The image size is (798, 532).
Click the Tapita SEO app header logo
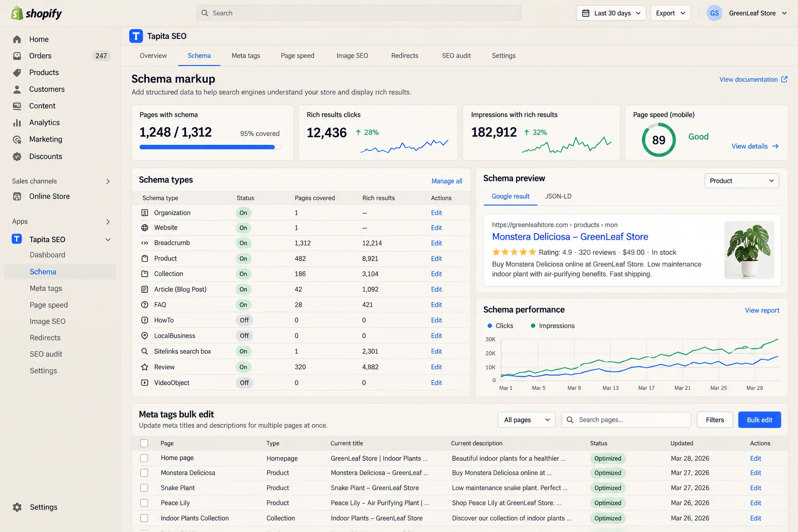click(x=136, y=36)
